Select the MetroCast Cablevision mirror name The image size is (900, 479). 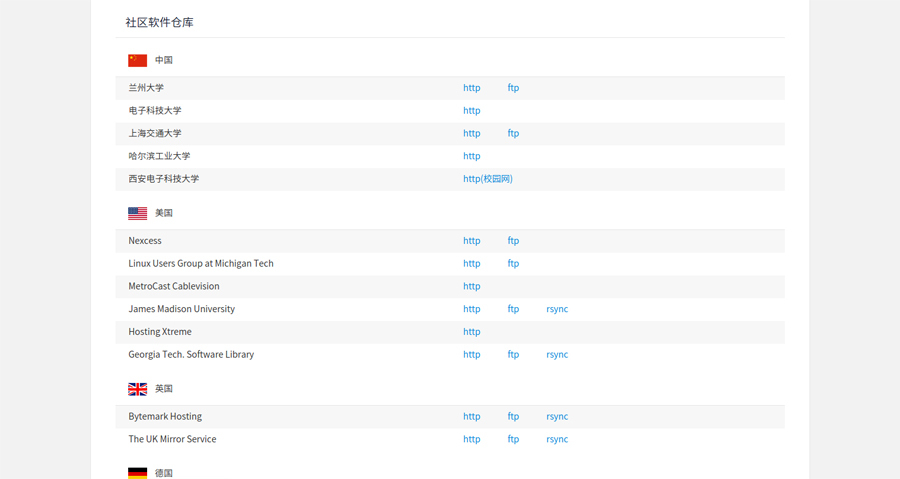point(174,286)
